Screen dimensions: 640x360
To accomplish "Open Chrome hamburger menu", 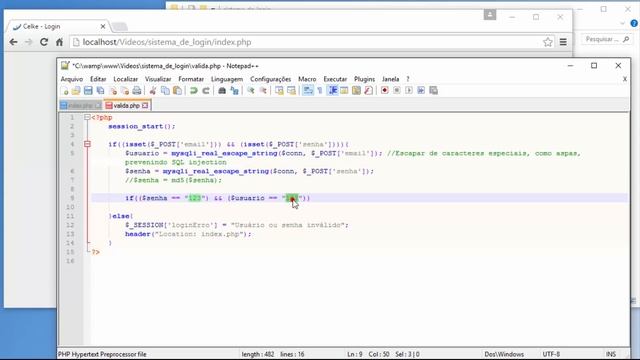I will coord(563,42).
